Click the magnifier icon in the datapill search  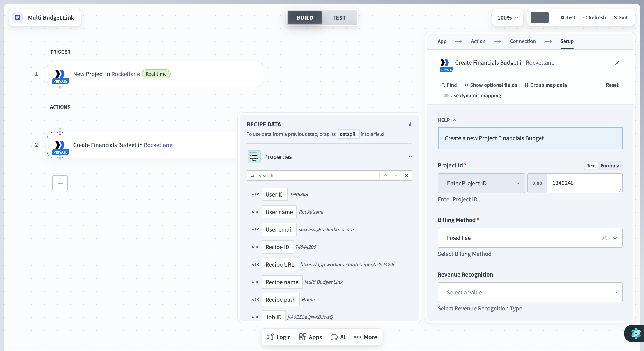(252, 175)
